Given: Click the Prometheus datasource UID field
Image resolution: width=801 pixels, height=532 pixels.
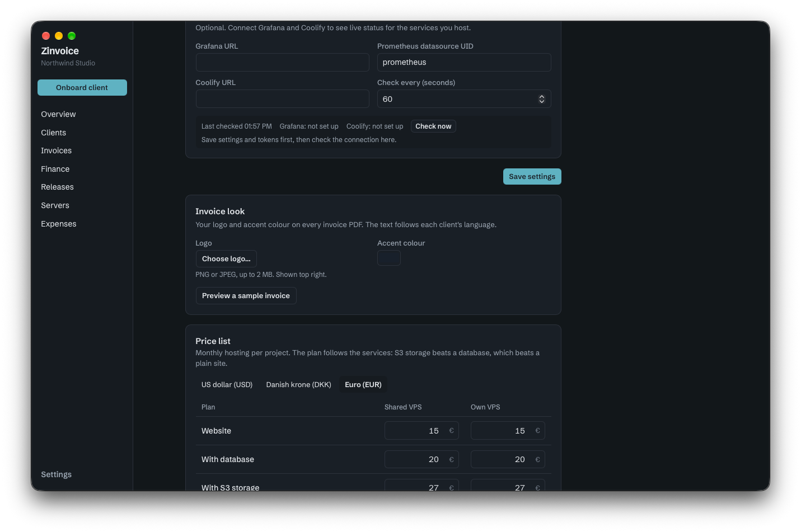Looking at the screenshot, I should point(464,62).
